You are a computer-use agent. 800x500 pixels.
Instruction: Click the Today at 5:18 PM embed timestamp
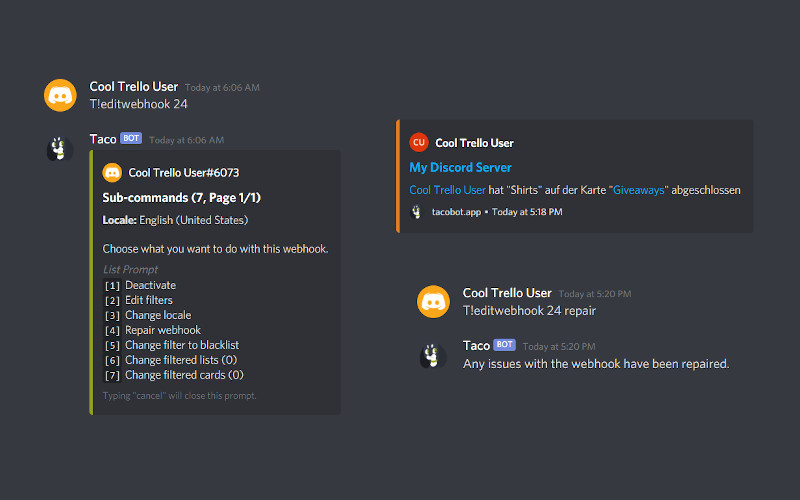pyautogui.click(x=527, y=212)
